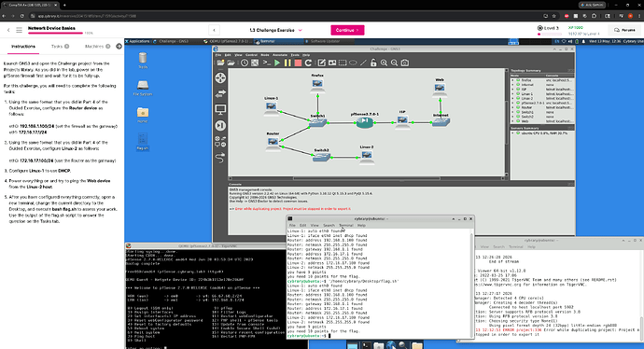Screen dimensions: 644x349
Task: Open GNS3 Edit menu
Action: click(228, 55)
